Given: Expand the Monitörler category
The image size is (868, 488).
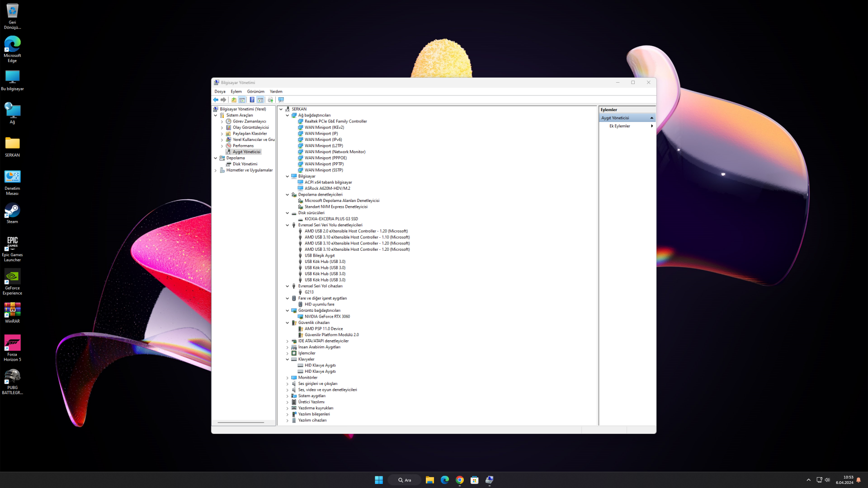Looking at the screenshot, I should pos(288,378).
